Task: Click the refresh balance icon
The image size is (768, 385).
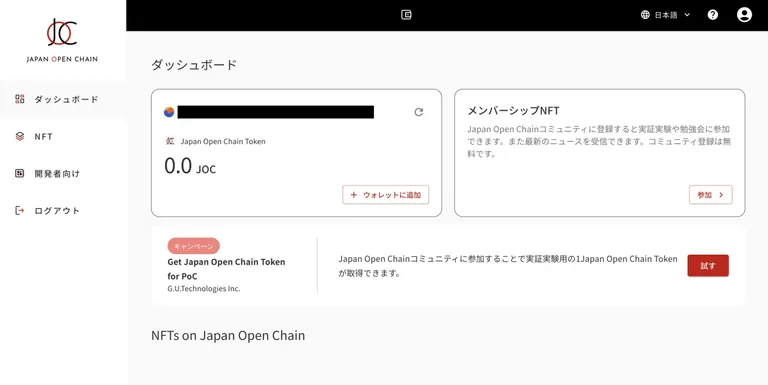Action: (x=418, y=112)
